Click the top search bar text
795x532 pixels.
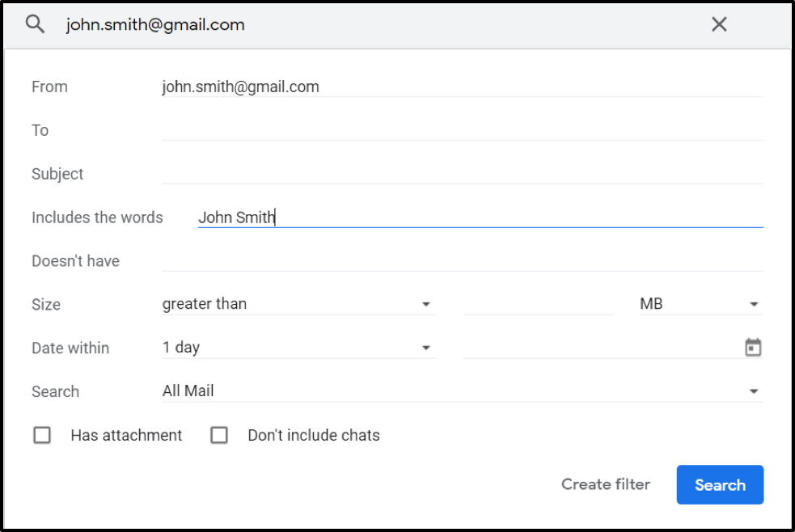point(155,25)
